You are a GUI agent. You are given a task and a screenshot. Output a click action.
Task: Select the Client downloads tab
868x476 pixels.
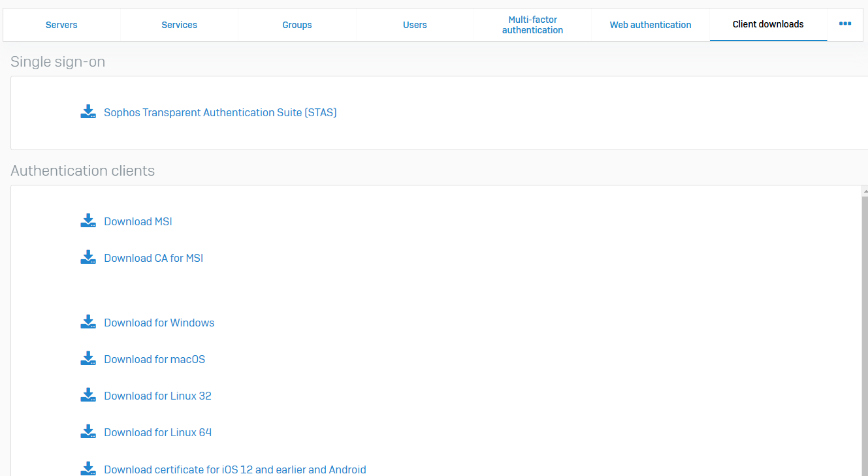[x=768, y=25]
